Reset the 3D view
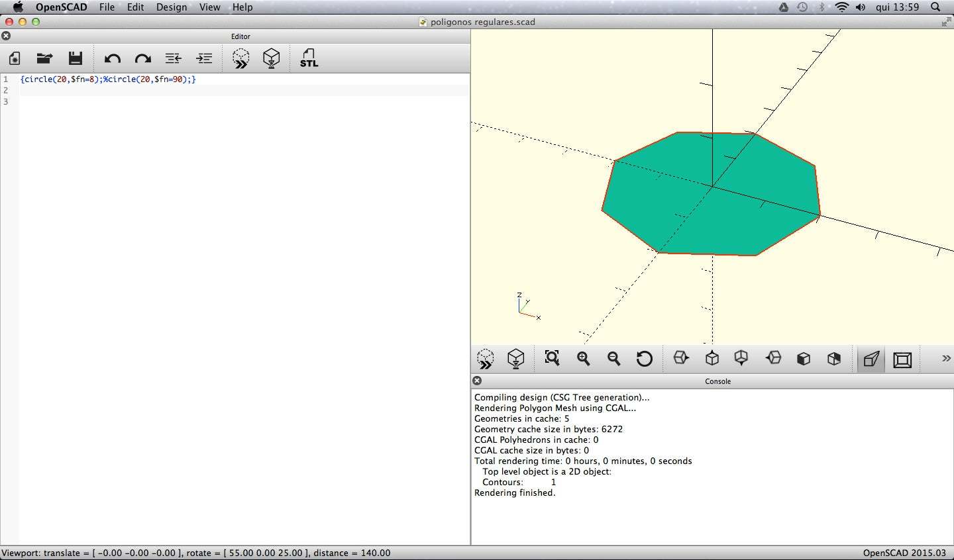The height and width of the screenshot is (560, 954). pyautogui.click(x=644, y=359)
